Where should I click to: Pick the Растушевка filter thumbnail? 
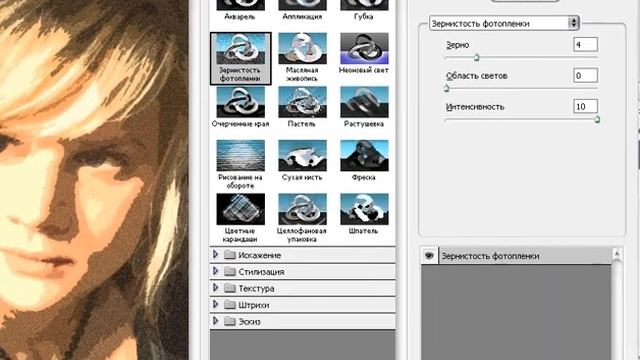364,102
